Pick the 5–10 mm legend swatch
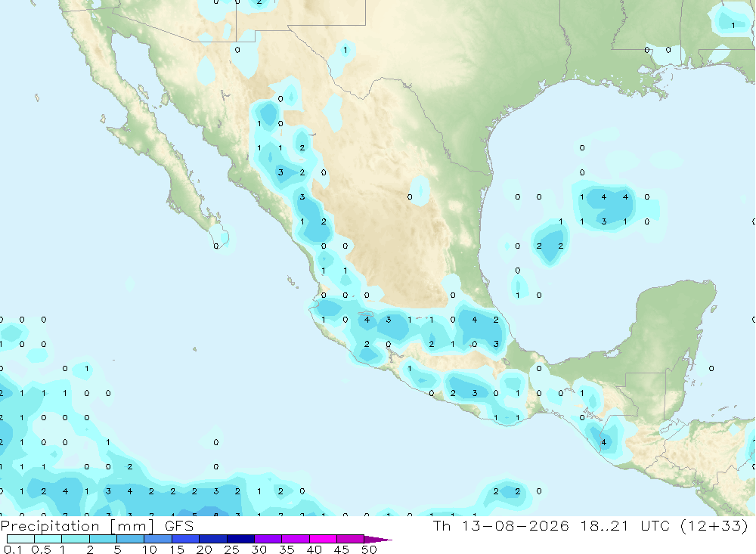The width and height of the screenshot is (756, 554). (130, 539)
